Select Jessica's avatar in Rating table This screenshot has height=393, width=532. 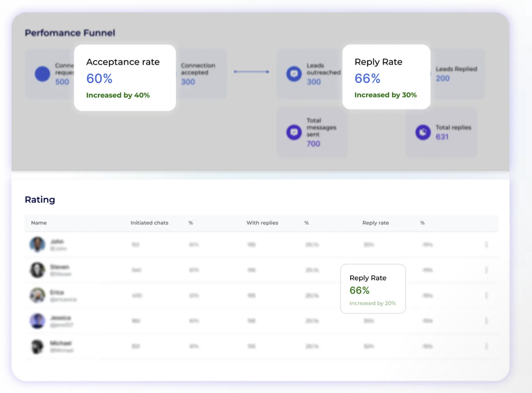[x=37, y=321]
